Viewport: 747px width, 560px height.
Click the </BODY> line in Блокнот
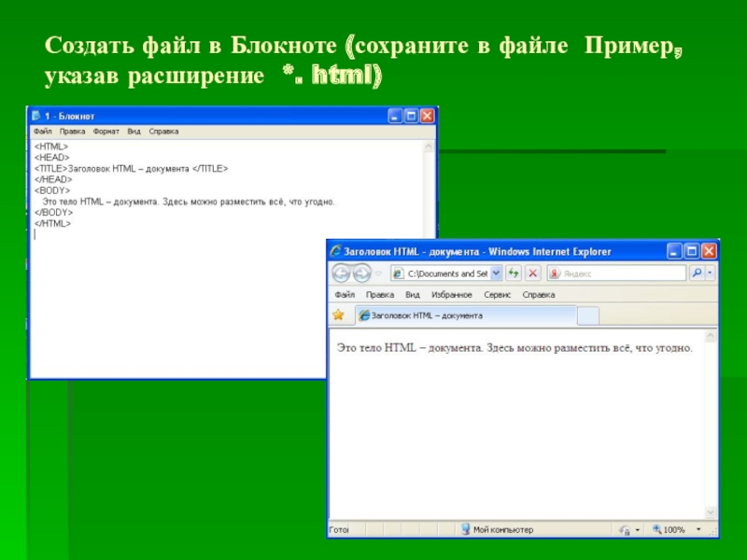54,213
